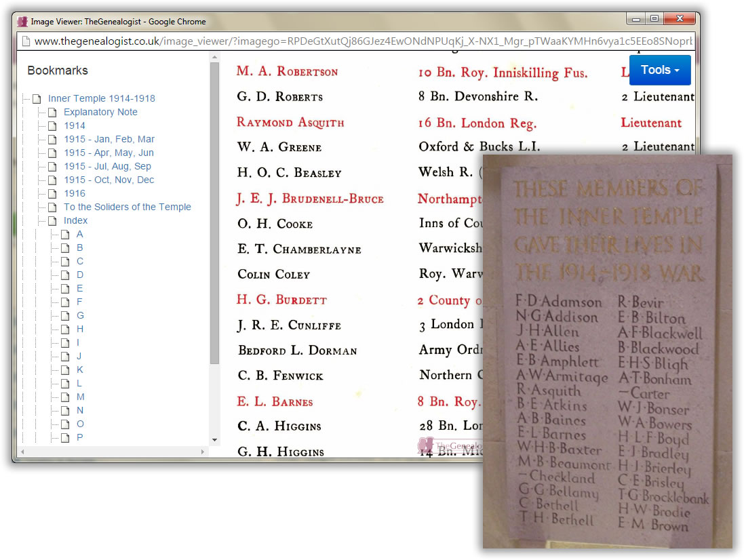This screenshot has height=560, width=744.
Task: Jump to index letter D
Action: 80,275
